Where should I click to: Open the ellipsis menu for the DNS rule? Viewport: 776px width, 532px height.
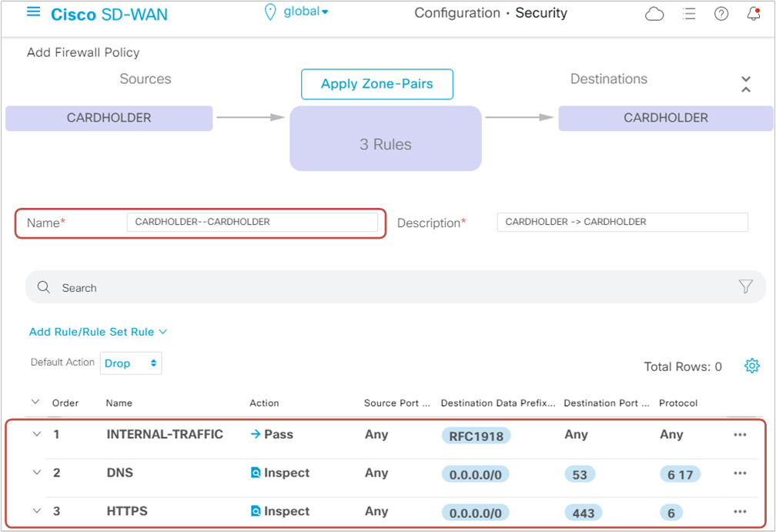[740, 473]
